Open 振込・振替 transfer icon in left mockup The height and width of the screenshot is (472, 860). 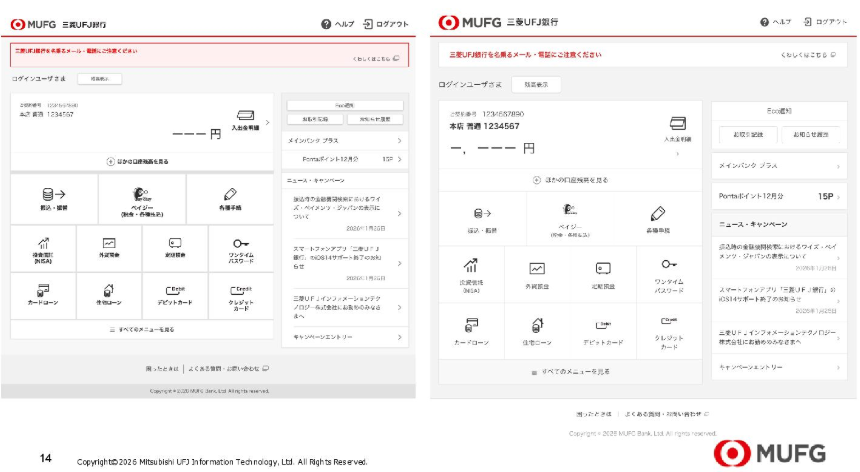(54, 194)
